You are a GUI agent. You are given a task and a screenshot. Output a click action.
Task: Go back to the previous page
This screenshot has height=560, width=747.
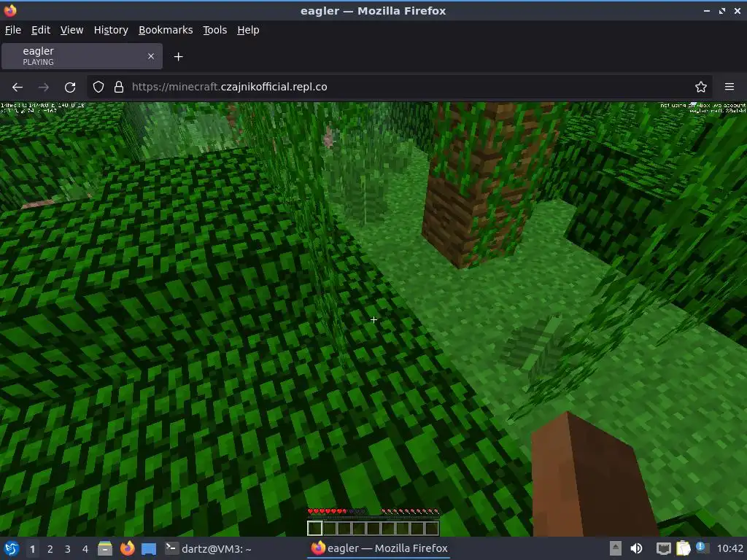click(18, 87)
